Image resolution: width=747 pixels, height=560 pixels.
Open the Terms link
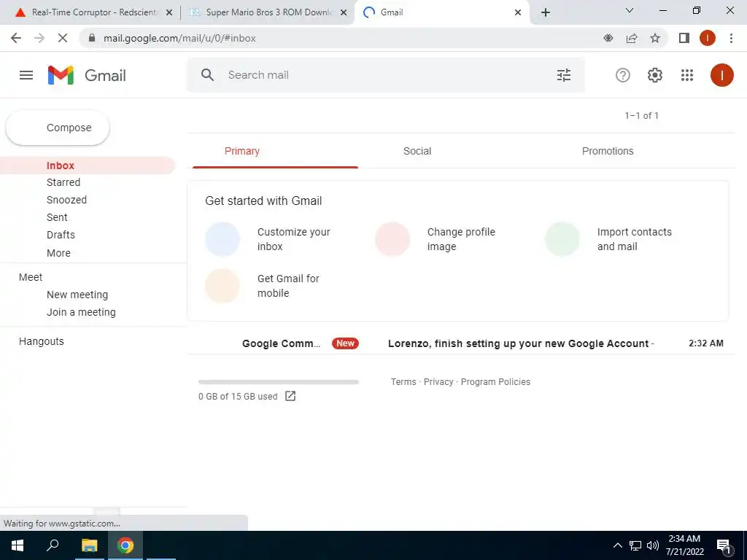[x=403, y=382]
